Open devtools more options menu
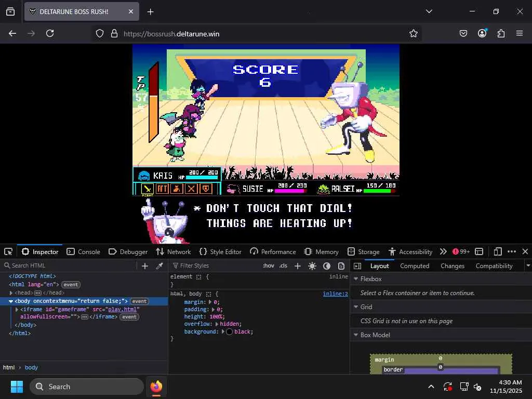Viewport: 532px width, 399px height. tap(512, 252)
